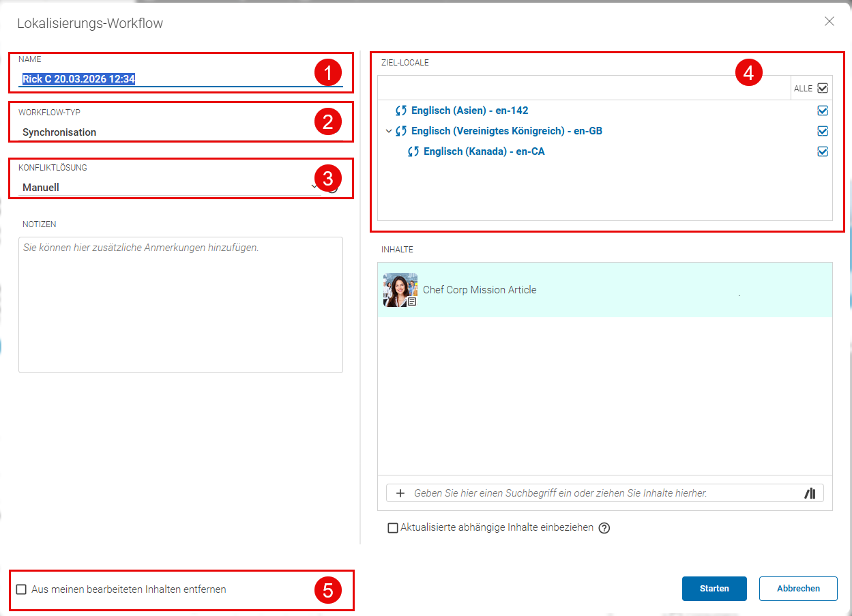
Task: Open help icon for dependent content option
Action: [x=604, y=528]
